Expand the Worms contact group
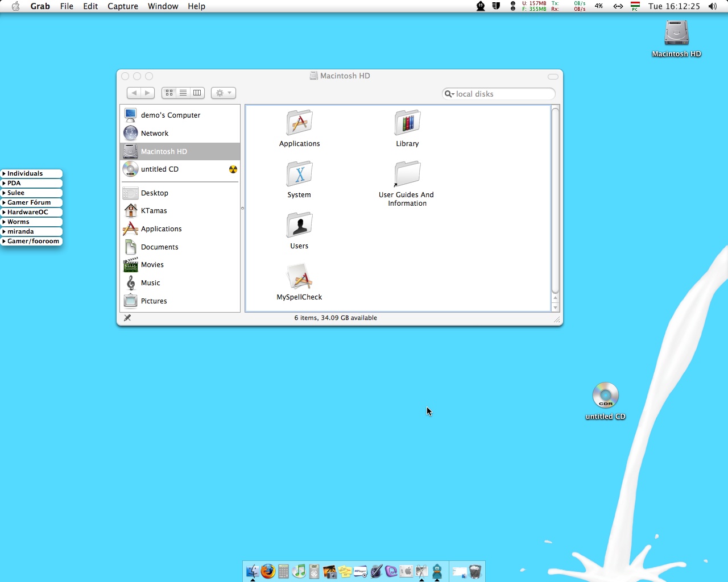728x582 pixels. (x=18, y=222)
